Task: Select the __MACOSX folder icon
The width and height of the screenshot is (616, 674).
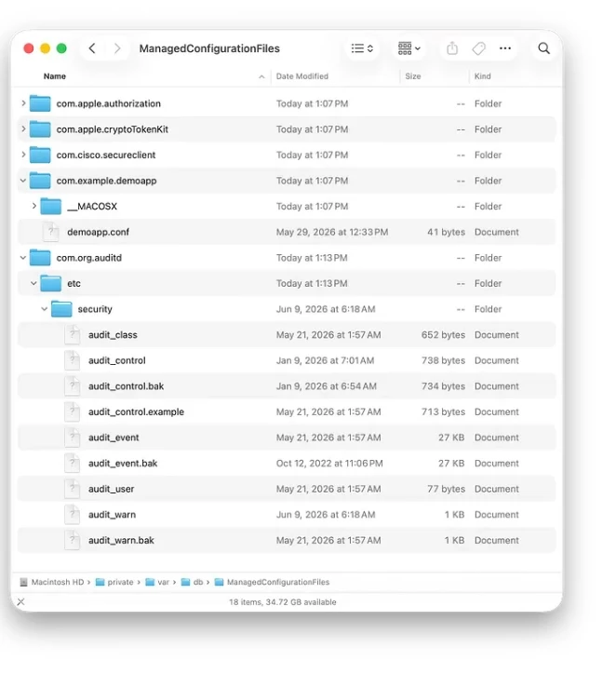Action: (x=50, y=206)
